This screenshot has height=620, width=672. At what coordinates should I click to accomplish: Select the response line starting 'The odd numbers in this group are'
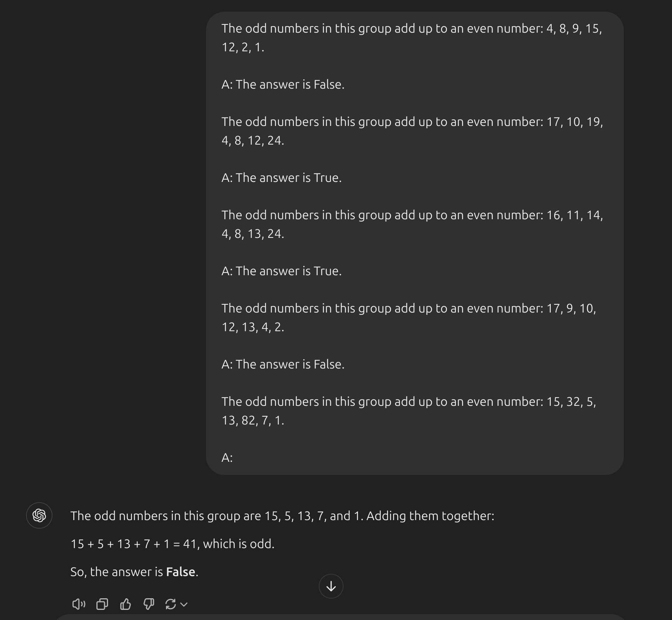pos(282,516)
